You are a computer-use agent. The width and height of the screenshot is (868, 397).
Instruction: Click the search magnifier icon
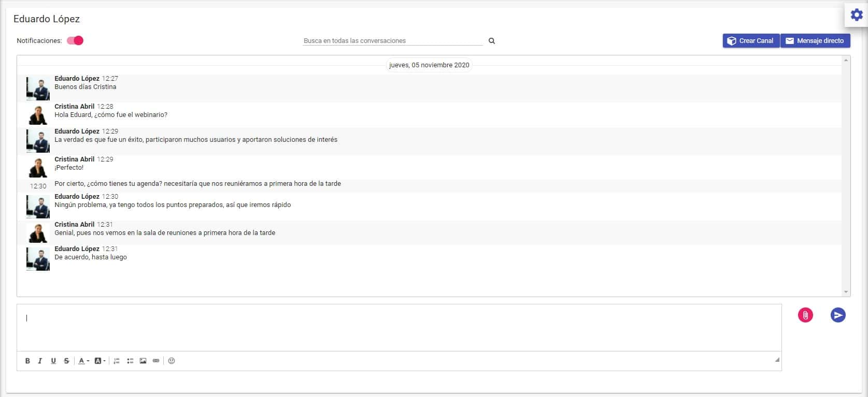(492, 41)
